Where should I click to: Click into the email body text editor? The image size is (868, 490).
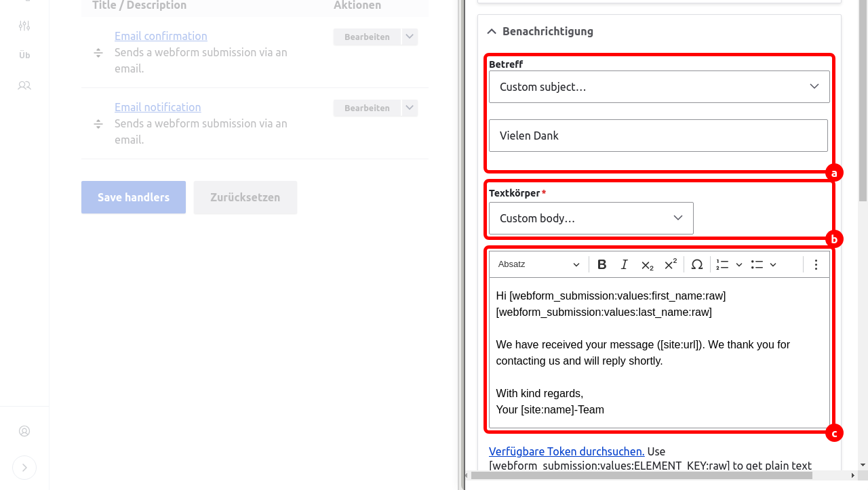[x=659, y=352]
